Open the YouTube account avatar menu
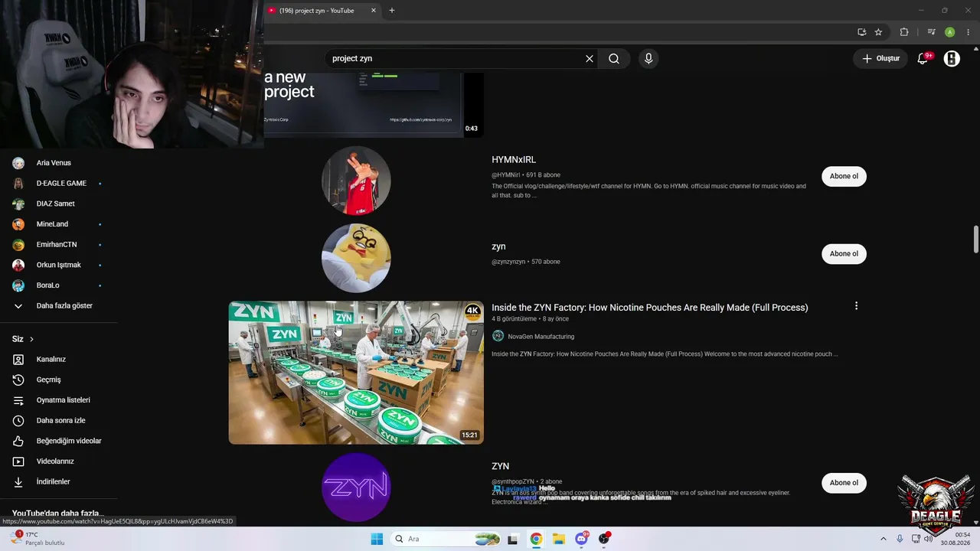980x551 pixels. 952,58
